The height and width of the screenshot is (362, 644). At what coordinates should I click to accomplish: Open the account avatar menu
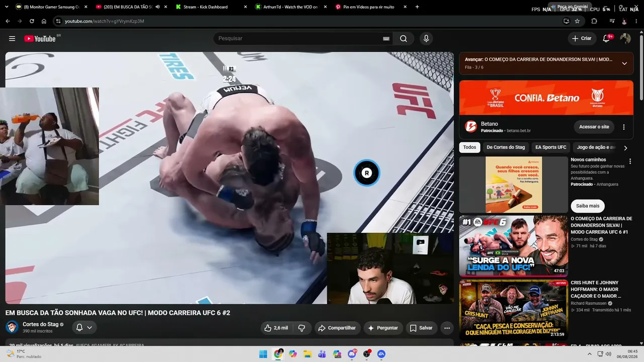tap(625, 39)
